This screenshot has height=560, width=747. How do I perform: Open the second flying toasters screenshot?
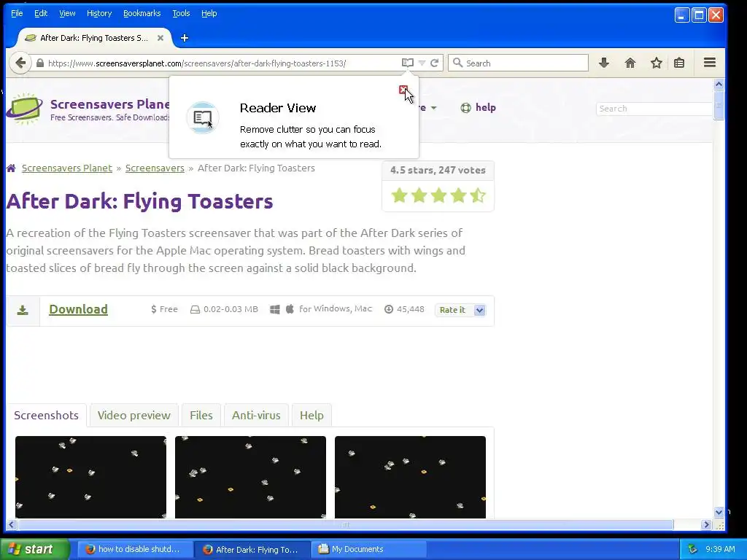click(x=251, y=477)
